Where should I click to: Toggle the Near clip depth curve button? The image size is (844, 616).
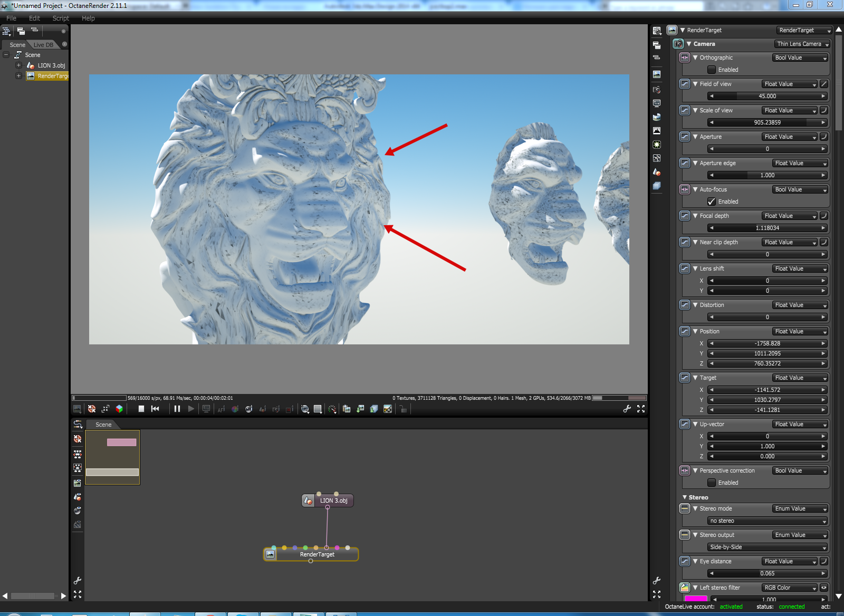click(x=824, y=242)
